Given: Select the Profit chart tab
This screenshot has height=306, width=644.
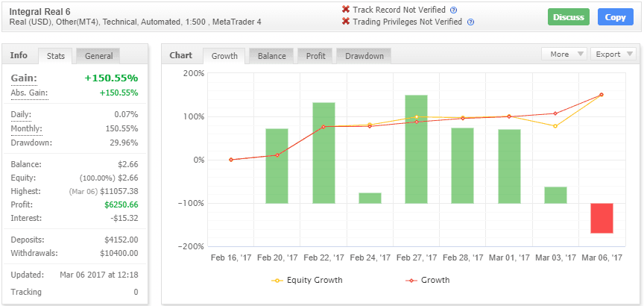Looking at the screenshot, I should click(315, 56).
